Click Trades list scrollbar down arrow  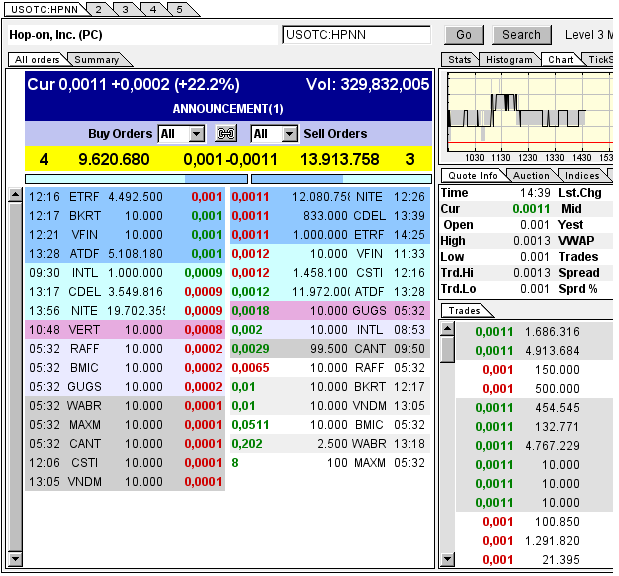(x=447, y=559)
